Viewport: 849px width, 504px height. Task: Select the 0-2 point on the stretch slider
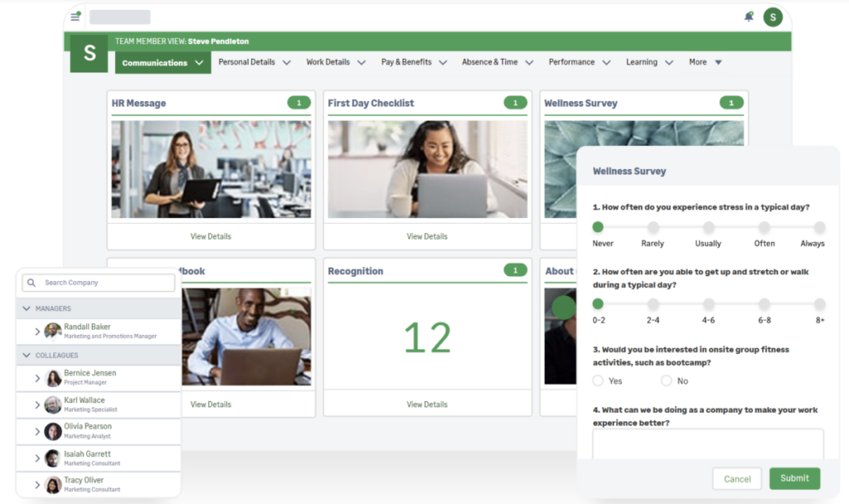(x=598, y=303)
